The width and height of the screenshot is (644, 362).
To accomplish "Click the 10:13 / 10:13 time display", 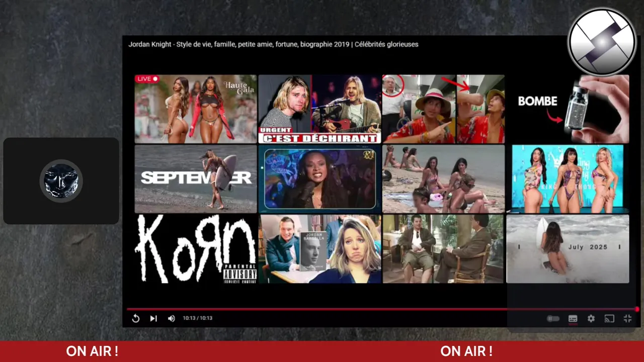I will pyautogui.click(x=198, y=318).
